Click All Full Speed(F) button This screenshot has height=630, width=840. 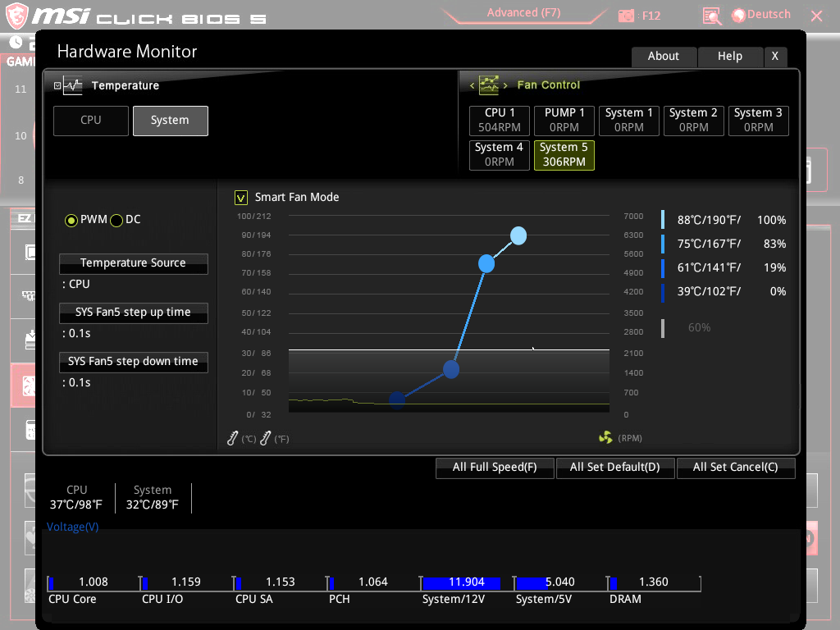495,468
